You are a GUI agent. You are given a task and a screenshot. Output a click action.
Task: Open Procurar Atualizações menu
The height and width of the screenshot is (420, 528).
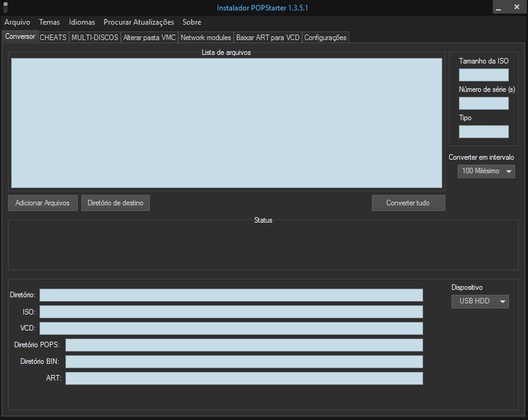[139, 22]
